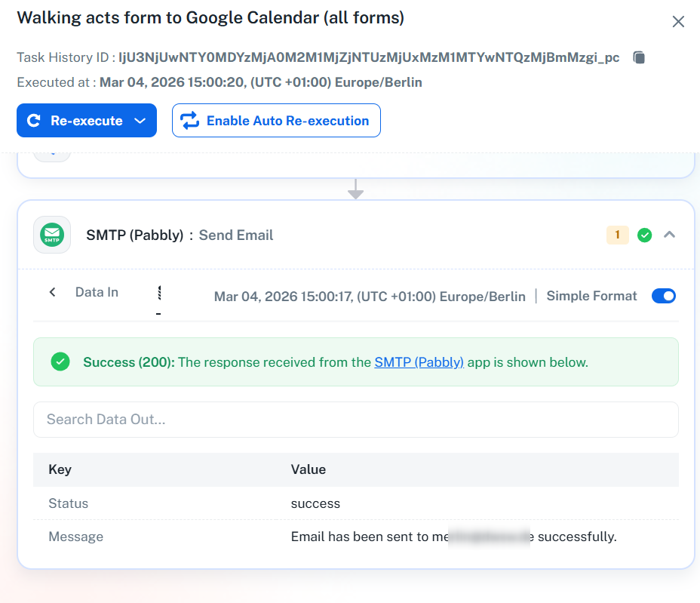Click the Key column header
This screenshot has height=603, width=700.
(60, 469)
